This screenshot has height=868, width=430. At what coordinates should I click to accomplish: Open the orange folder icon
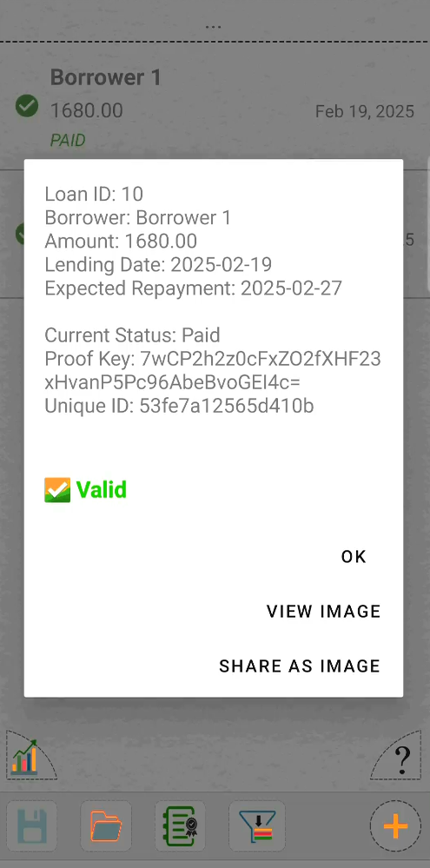tap(106, 826)
